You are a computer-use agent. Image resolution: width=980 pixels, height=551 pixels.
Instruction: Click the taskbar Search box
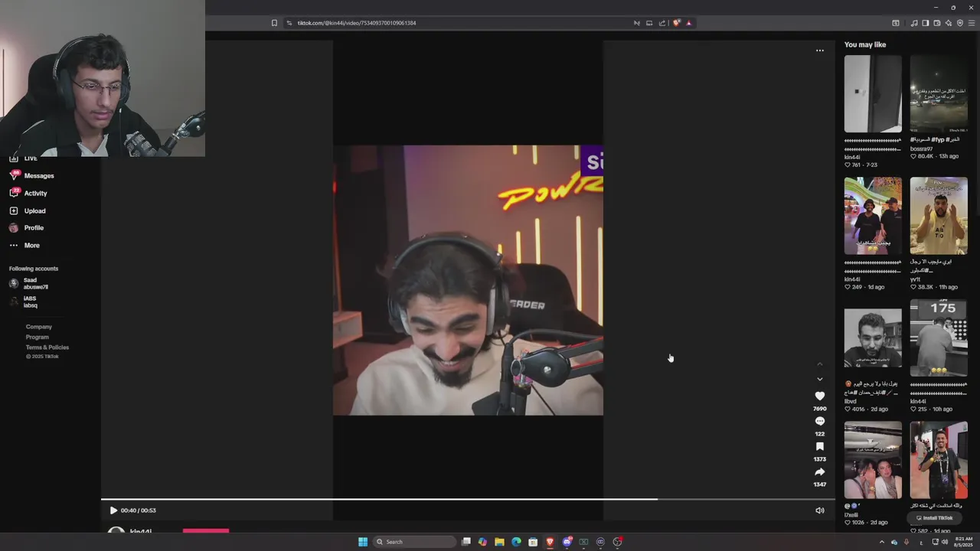(x=413, y=542)
